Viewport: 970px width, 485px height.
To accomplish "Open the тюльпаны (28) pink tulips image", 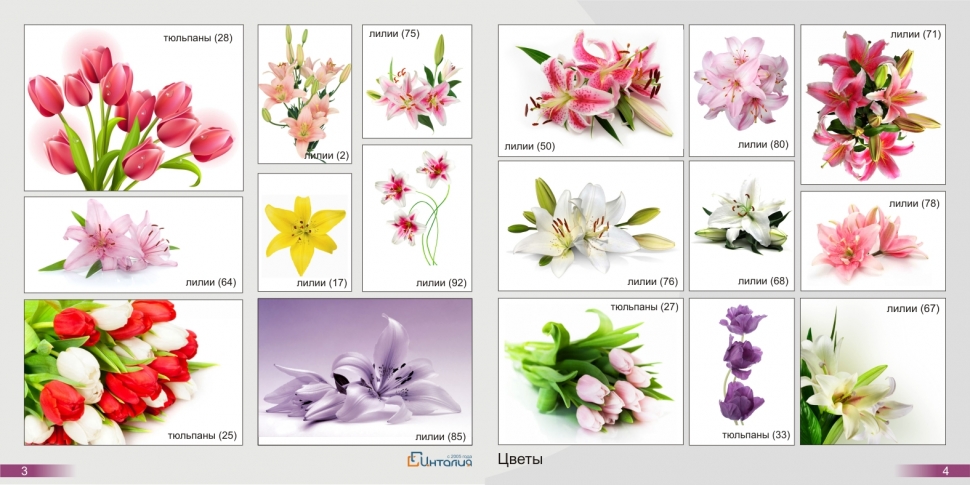I will click(x=133, y=108).
